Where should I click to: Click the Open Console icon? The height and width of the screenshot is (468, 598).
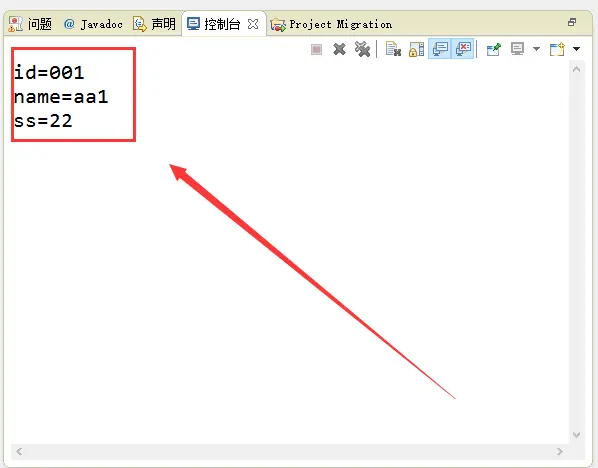(x=557, y=49)
